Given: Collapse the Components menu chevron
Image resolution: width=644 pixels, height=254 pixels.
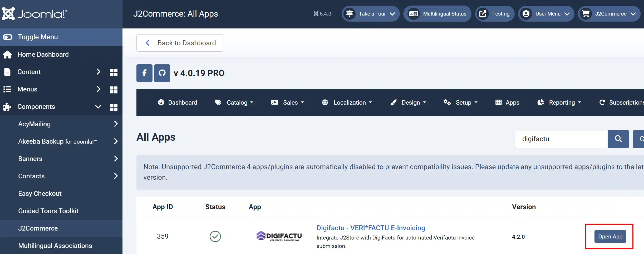Looking at the screenshot, I should click(x=98, y=107).
